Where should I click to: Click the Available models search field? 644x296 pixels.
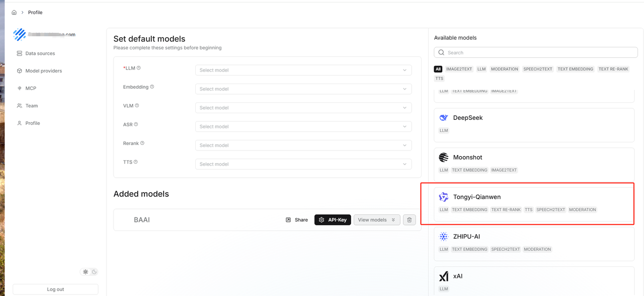click(x=536, y=52)
